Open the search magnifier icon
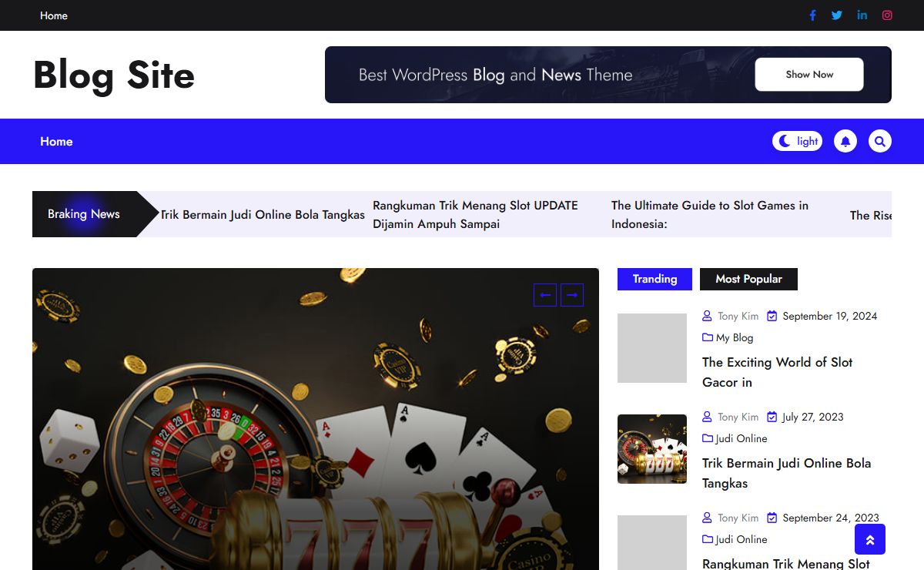924x570 pixels. [880, 141]
